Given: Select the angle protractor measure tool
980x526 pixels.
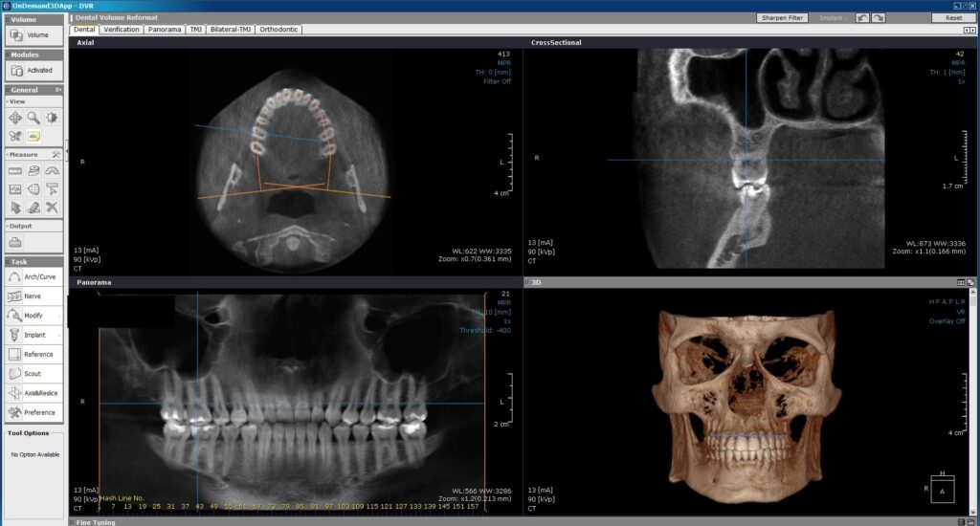Looking at the screenshot, I should tap(52, 170).
